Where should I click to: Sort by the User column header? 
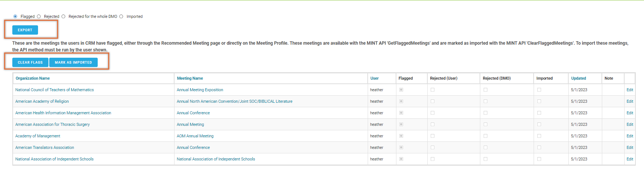[x=374, y=78]
